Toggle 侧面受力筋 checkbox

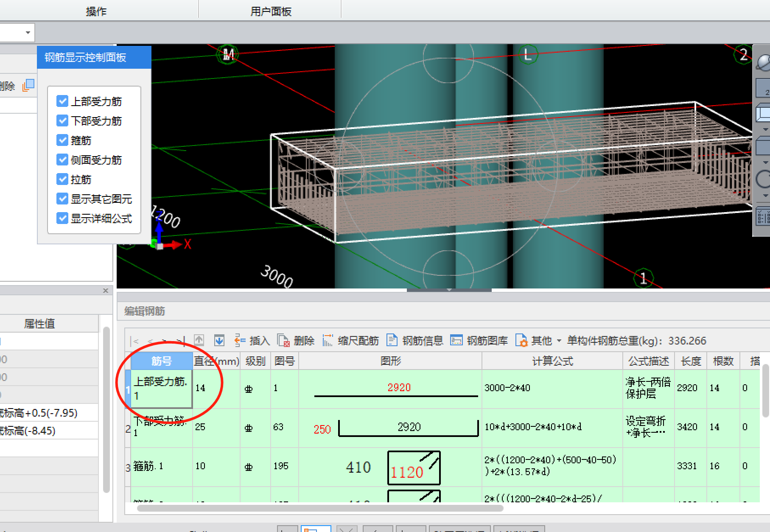pyautogui.click(x=62, y=160)
